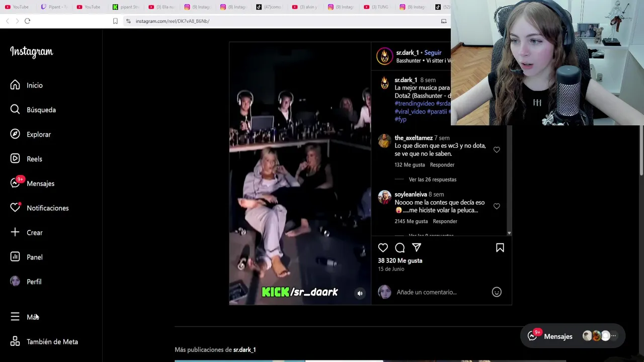Go forward in the browser
This screenshot has width=644, height=362.
click(x=17, y=21)
